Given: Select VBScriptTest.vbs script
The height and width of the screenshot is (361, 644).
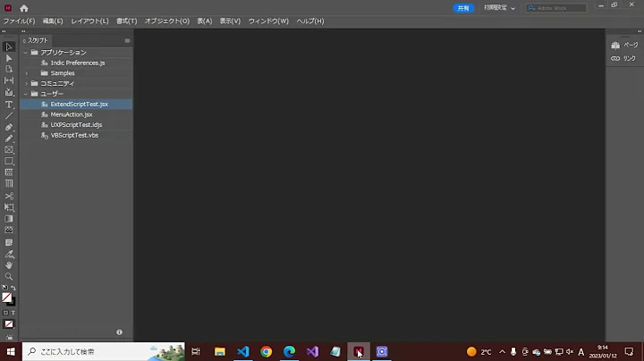Looking at the screenshot, I should (77, 135).
